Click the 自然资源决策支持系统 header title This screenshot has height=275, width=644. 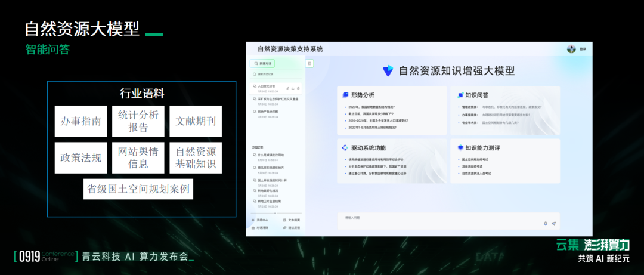[290, 50]
